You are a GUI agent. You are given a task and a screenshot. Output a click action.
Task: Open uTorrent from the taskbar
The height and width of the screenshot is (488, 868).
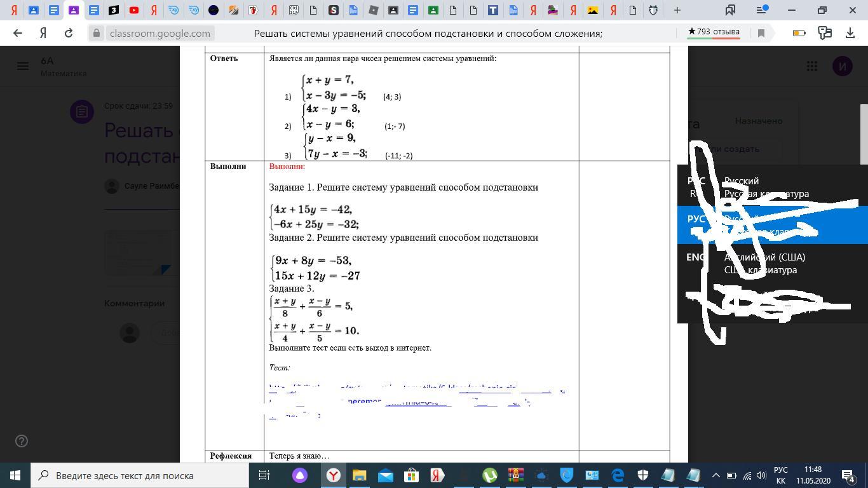(489, 475)
